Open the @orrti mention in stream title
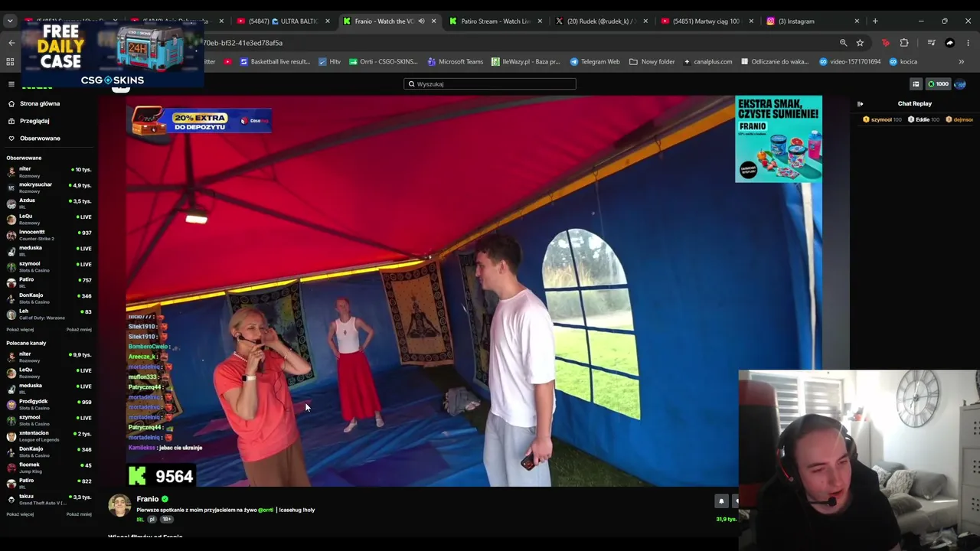The width and height of the screenshot is (980, 551). [x=266, y=510]
